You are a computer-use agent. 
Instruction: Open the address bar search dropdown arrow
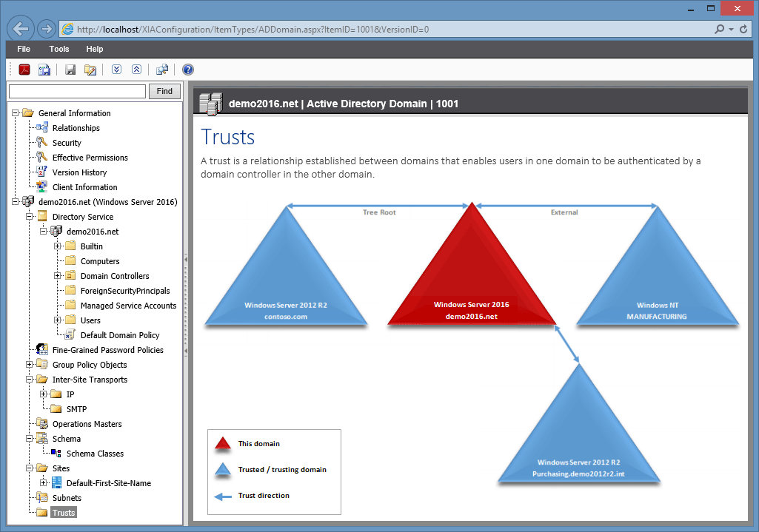731,30
